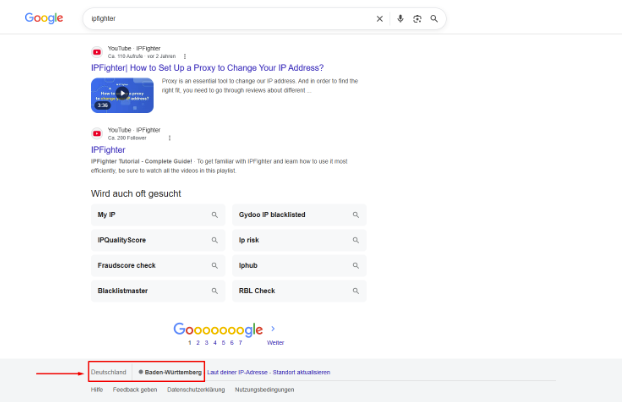Search related term Iphub
The height and width of the screenshot is (402, 623).
[x=299, y=266]
